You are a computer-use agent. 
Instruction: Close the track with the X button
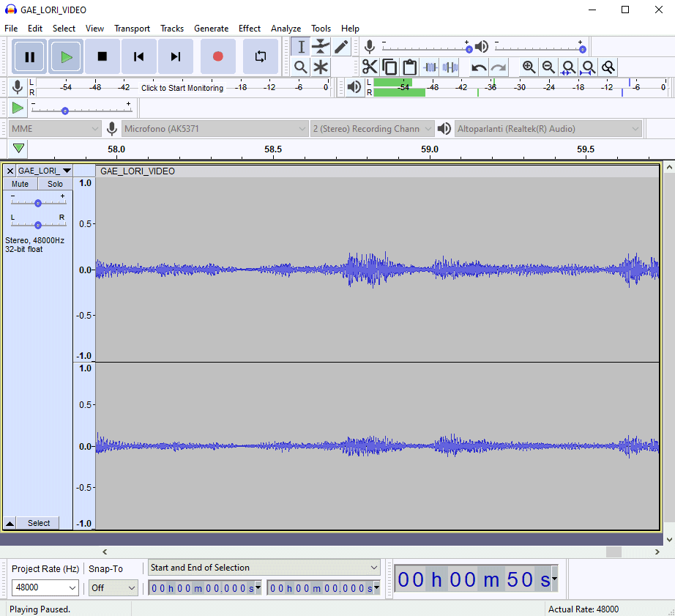coord(10,171)
